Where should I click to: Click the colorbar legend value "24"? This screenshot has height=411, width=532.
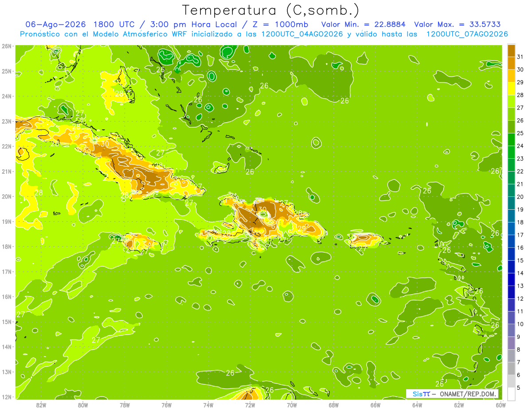[520, 146]
